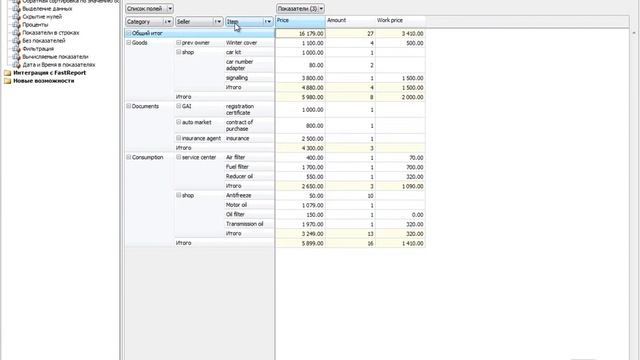Collapse the prev owner seller
This screenshot has width=640, height=360.
pos(178,42)
